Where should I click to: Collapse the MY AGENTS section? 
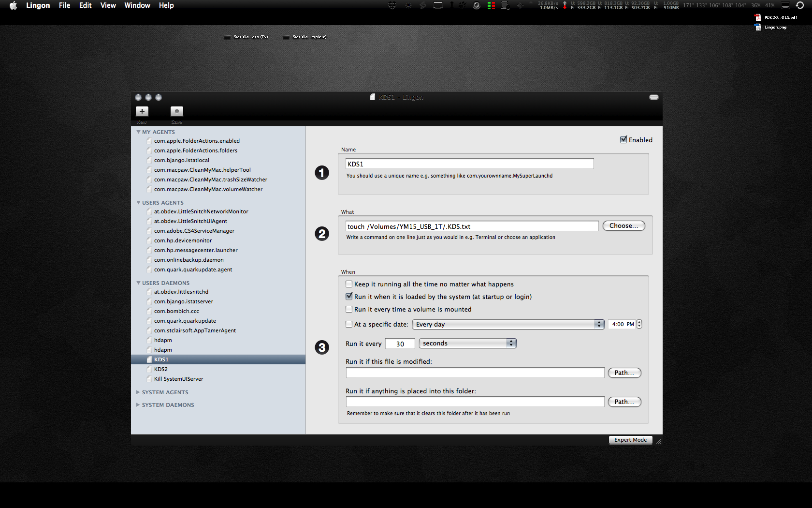138,132
